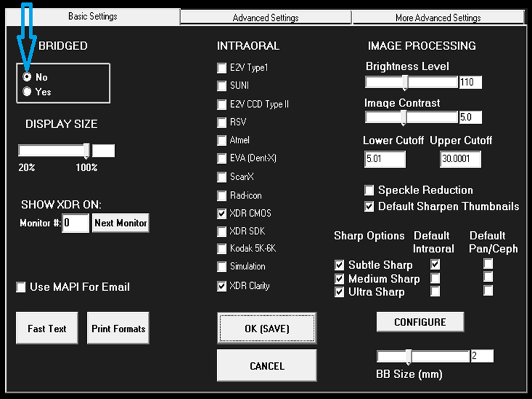
Task: Check the E2V Type1 sensor checkbox
Action: point(222,68)
